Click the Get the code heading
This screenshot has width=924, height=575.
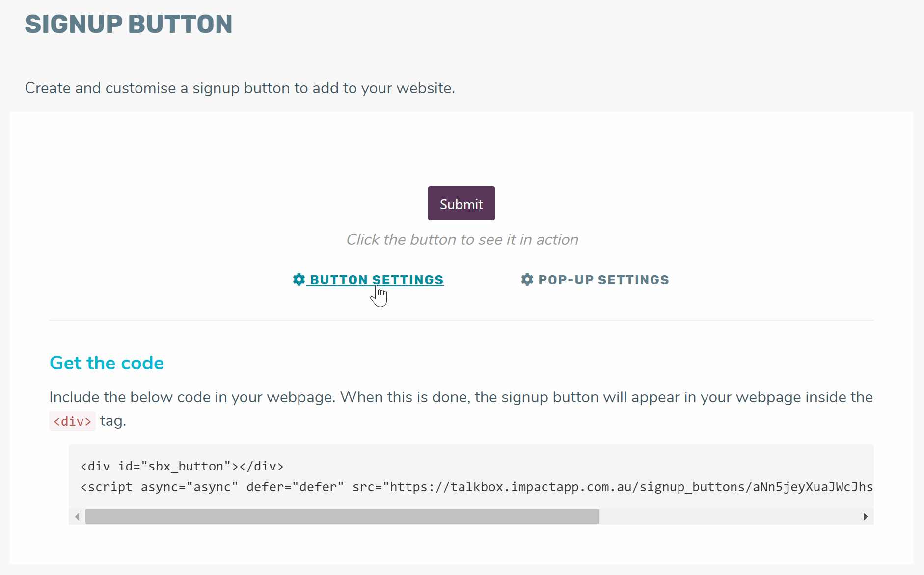[107, 363]
